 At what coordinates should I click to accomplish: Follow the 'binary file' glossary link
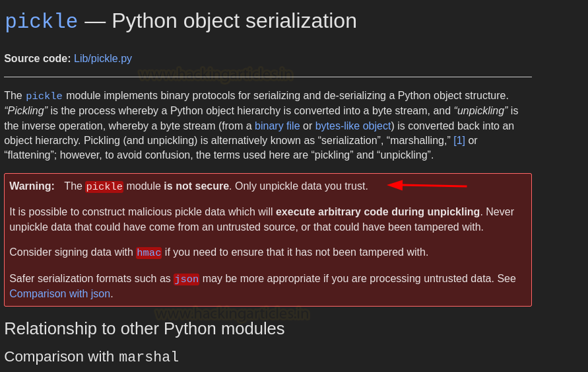[x=277, y=126]
